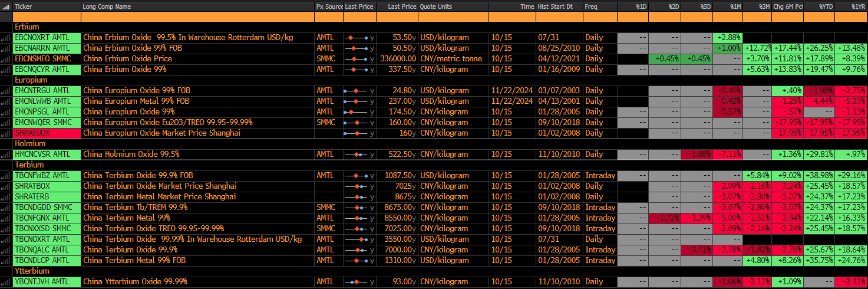Click the chart icon beside EBCNARRN AMTL
The image size is (868, 289).
coord(6,48)
